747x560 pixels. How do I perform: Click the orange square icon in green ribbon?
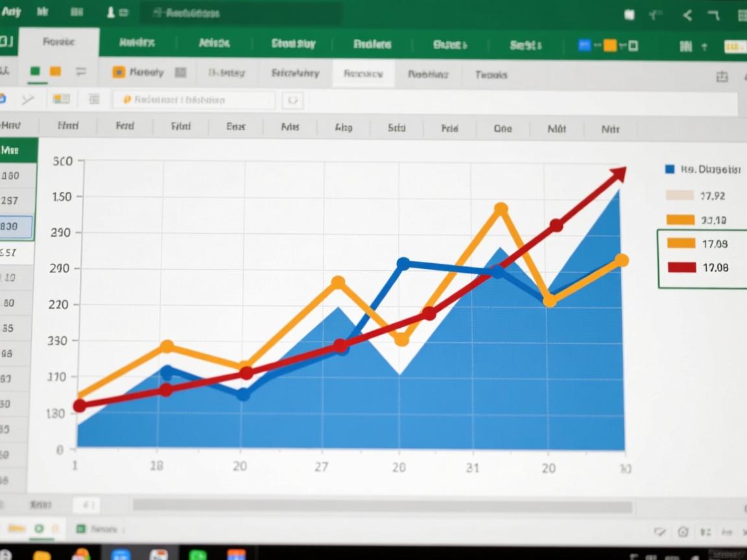(x=610, y=45)
